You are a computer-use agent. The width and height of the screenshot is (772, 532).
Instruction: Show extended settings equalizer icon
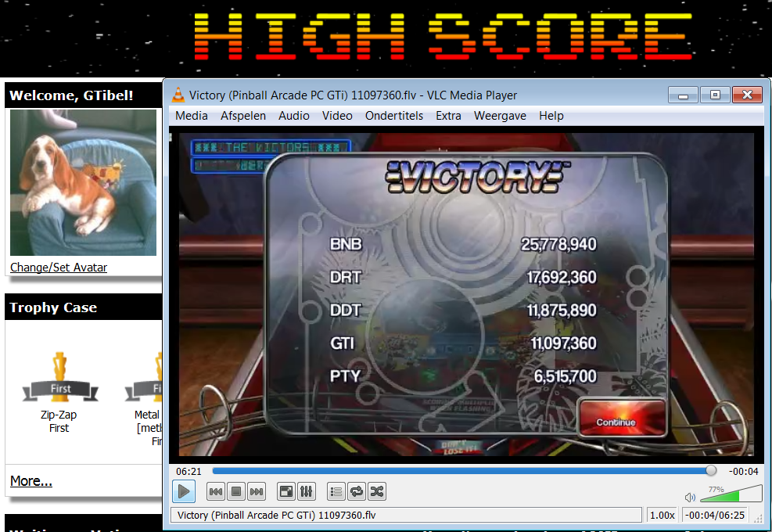[307, 491]
